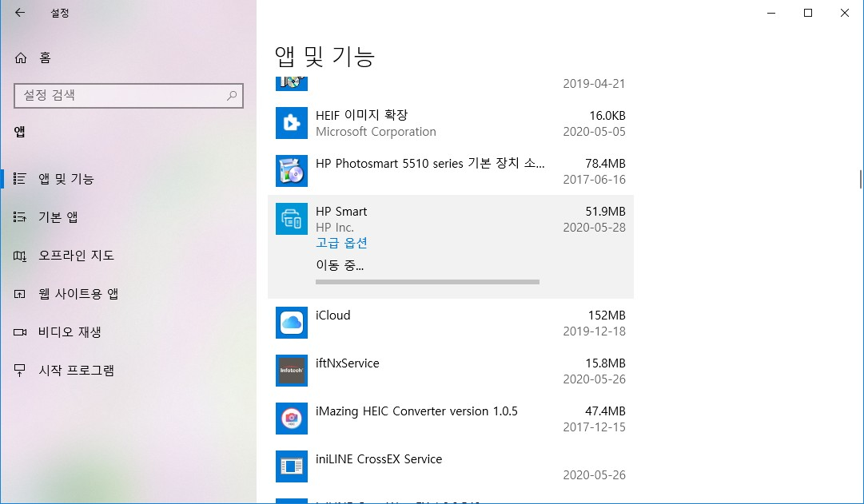Click the vertical scrollbar thumb
This screenshot has width=864, height=504.
point(861,179)
